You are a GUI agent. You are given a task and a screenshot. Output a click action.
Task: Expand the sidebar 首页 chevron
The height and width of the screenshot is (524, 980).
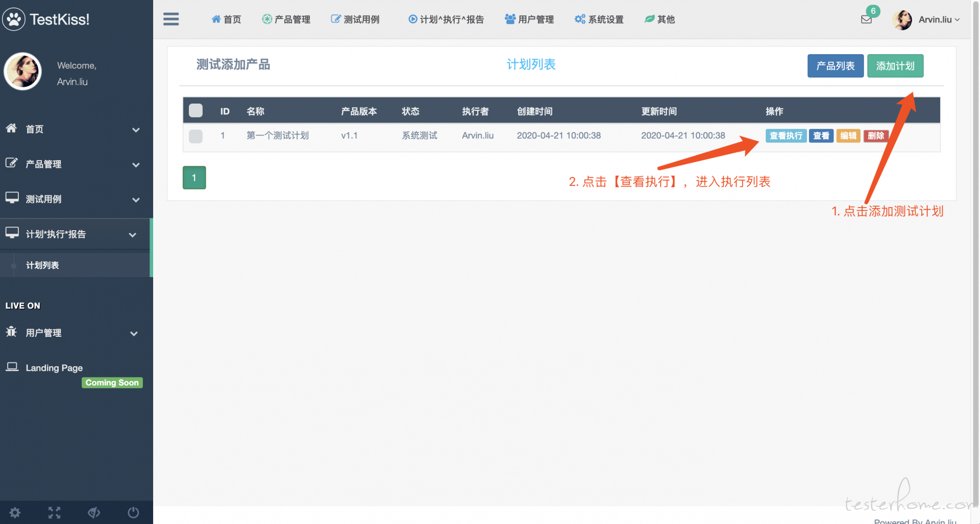pyautogui.click(x=136, y=130)
